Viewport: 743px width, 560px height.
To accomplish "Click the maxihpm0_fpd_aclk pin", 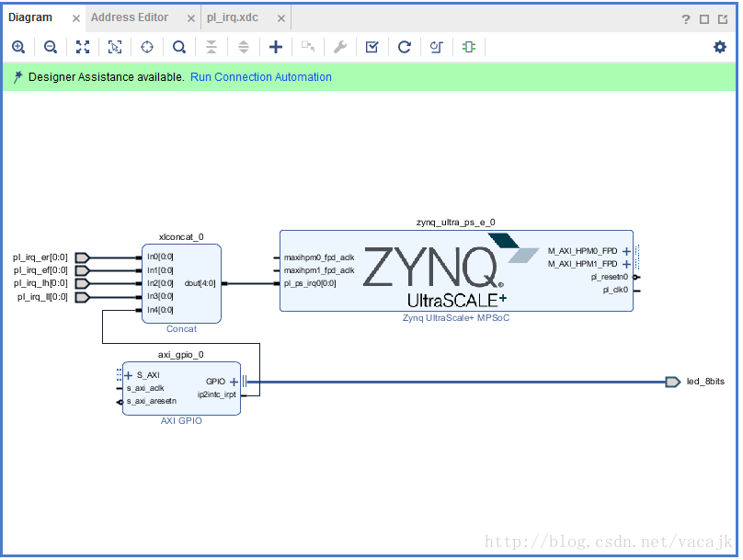I will coord(319,257).
